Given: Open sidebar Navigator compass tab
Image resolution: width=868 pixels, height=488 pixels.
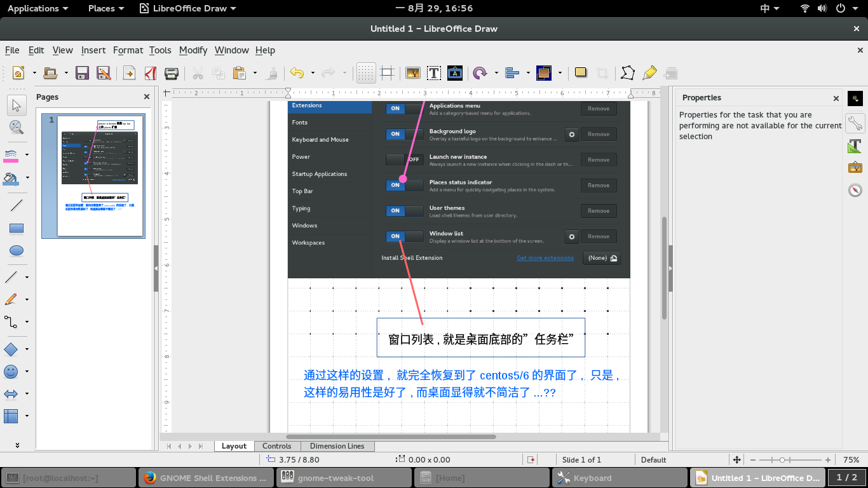Looking at the screenshot, I should point(855,190).
